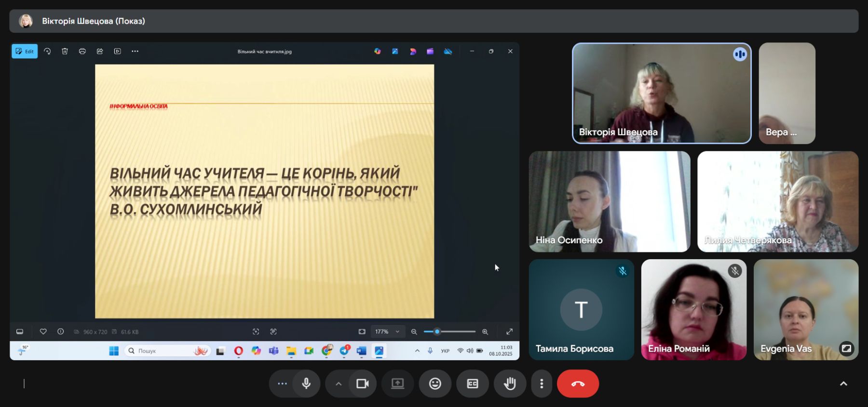The image size is (868, 407).
Task: Open the three-dot See more menu in Photos
Action: [x=135, y=52]
